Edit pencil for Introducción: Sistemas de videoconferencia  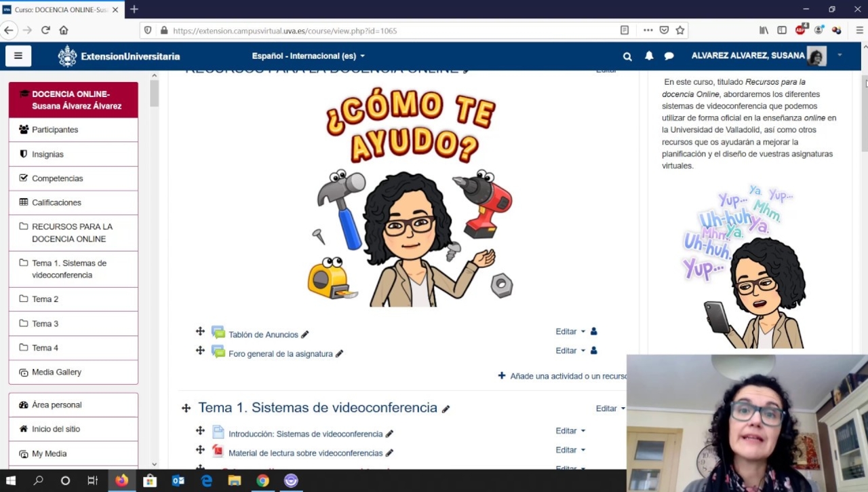tap(390, 434)
